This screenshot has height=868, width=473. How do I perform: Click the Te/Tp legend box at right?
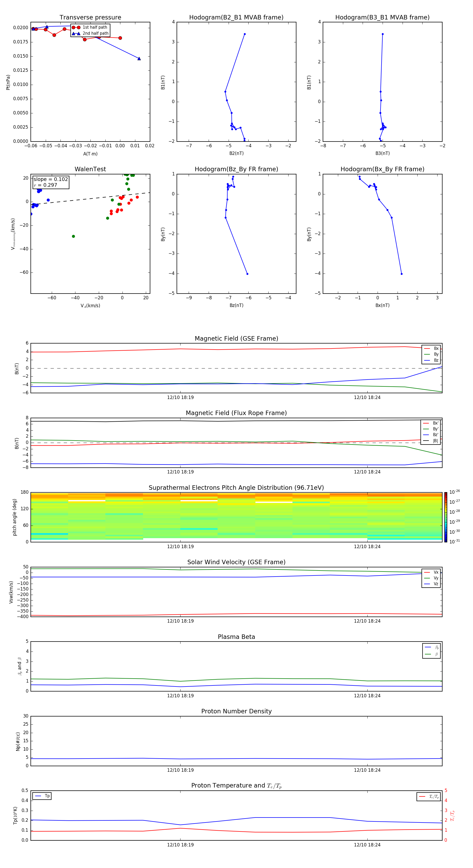coord(428,796)
